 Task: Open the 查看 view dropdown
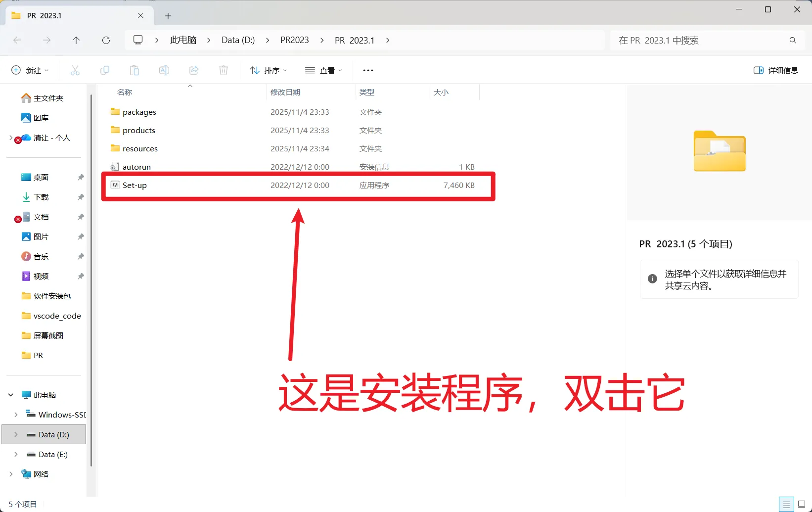pos(324,70)
